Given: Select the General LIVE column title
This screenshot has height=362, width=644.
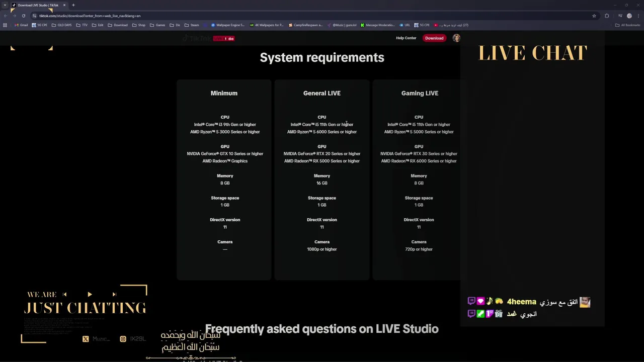Looking at the screenshot, I should pos(322,93).
